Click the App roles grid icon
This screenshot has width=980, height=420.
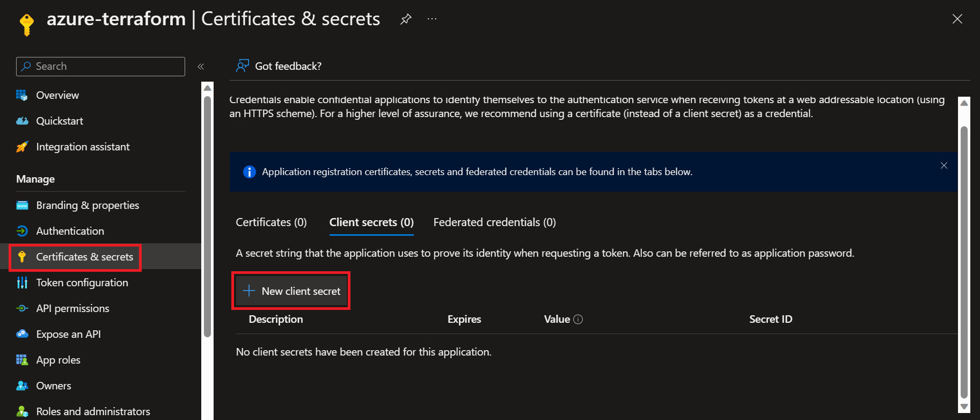pos(22,360)
